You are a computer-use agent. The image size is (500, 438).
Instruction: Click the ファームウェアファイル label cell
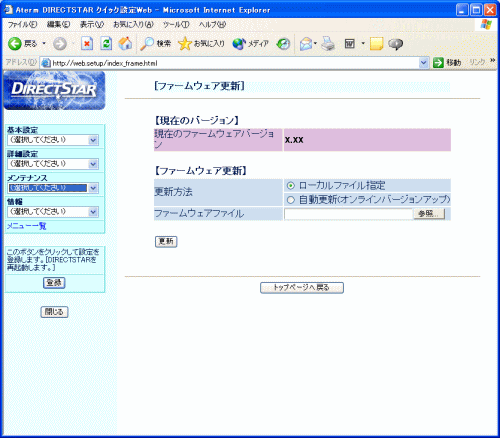pyautogui.click(x=218, y=214)
